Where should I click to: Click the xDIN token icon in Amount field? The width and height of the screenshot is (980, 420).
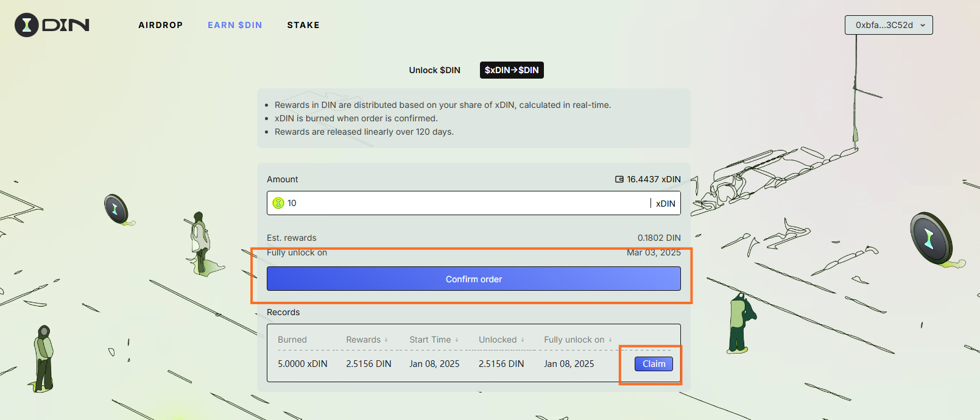pos(278,203)
